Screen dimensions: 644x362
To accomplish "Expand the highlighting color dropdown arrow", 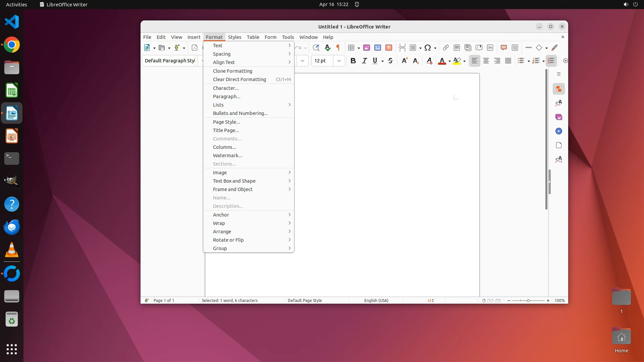I will 464,61.
